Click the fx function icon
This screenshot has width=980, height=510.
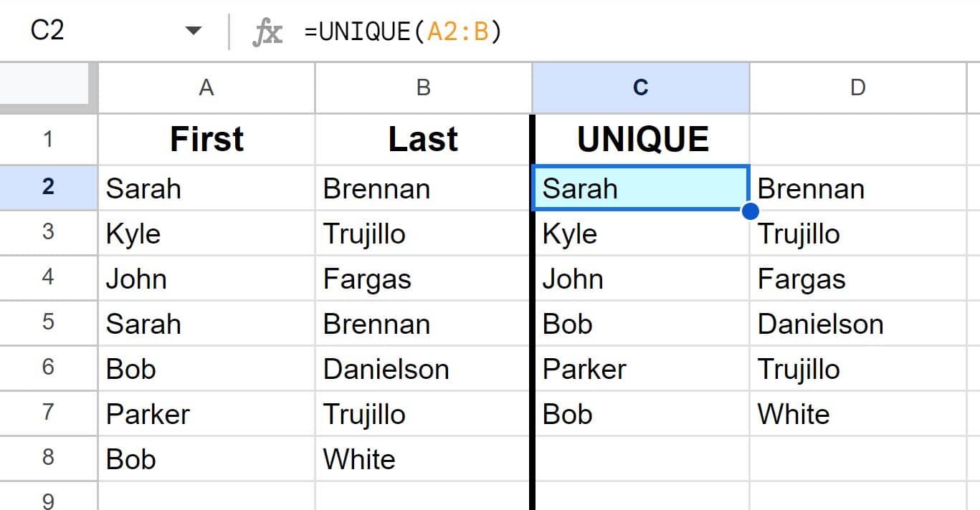(x=267, y=32)
